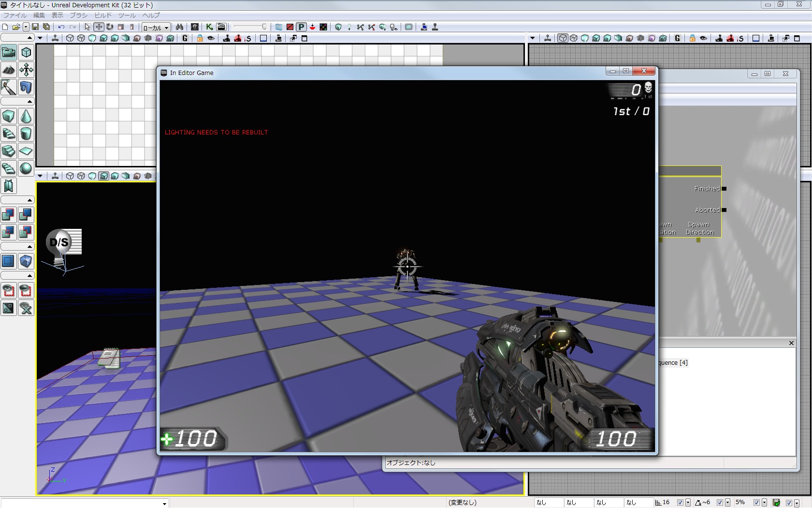Screen dimensions: 812x508
Task: Select the Cylinder brush builder
Action: pos(26,134)
